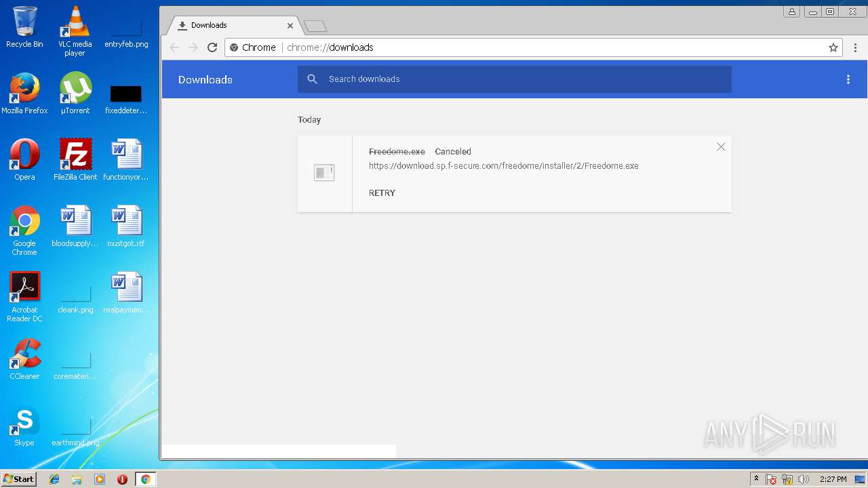Select the mustgot.rtf document
Viewport: 868px width, 488px height.
pyautogui.click(x=126, y=226)
